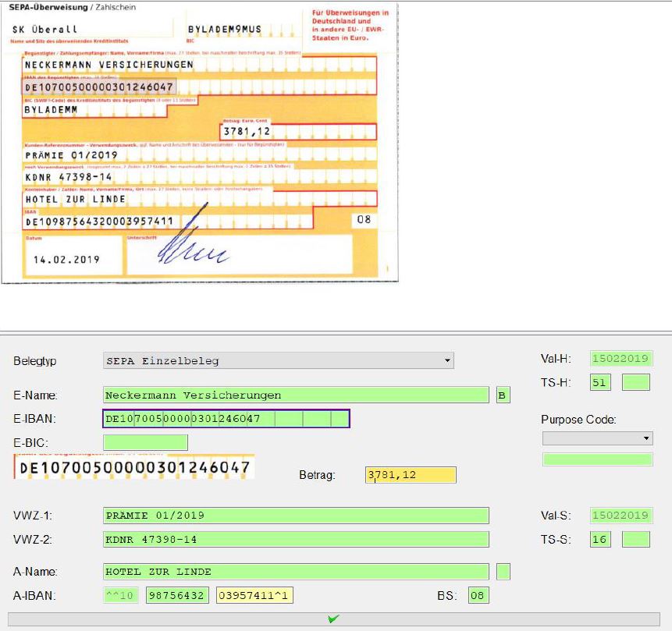Click the A-IBAN segment 98756432
The width and height of the screenshot is (672, 631).
pyautogui.click(x=177, y=595)
